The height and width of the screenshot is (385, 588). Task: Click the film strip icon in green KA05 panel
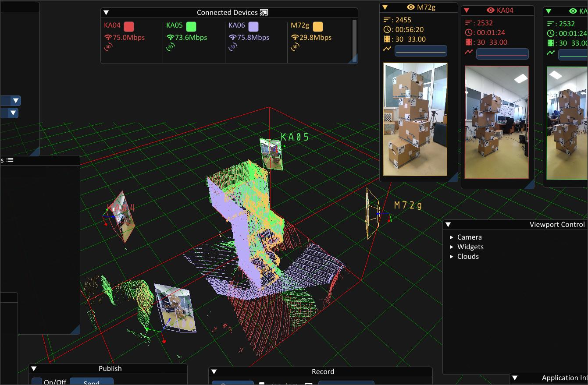tap(551, 43)
